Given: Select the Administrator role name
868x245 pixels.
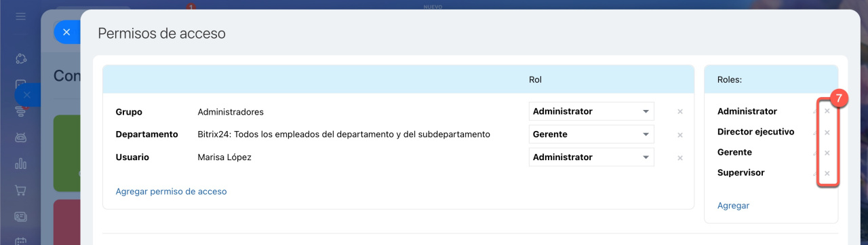Looking at the screenshot, I should pos(747,111).
